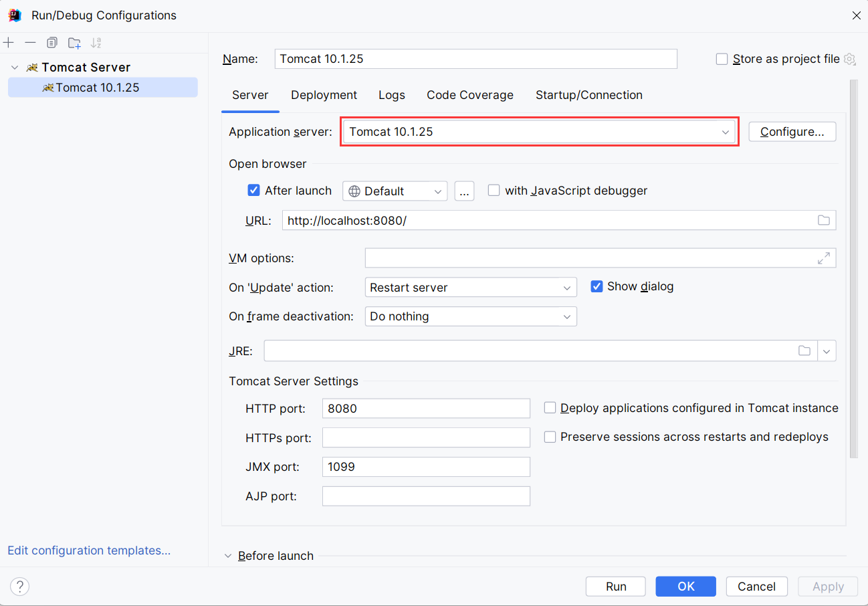This screenshot has width=868, height=606.
Task: Toggle Store as project file checkbox
Action: tap(722, 59)
